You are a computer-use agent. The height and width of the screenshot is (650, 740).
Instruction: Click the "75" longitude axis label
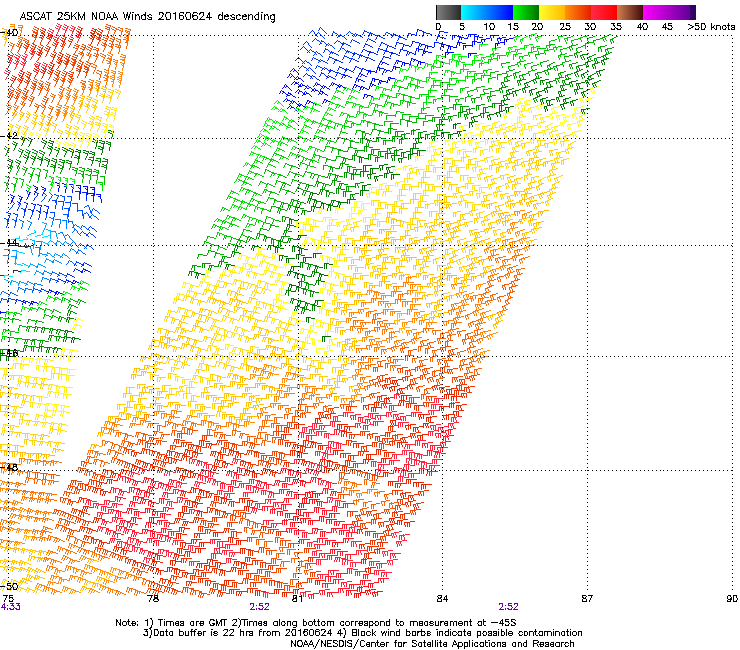coord(8,599)
